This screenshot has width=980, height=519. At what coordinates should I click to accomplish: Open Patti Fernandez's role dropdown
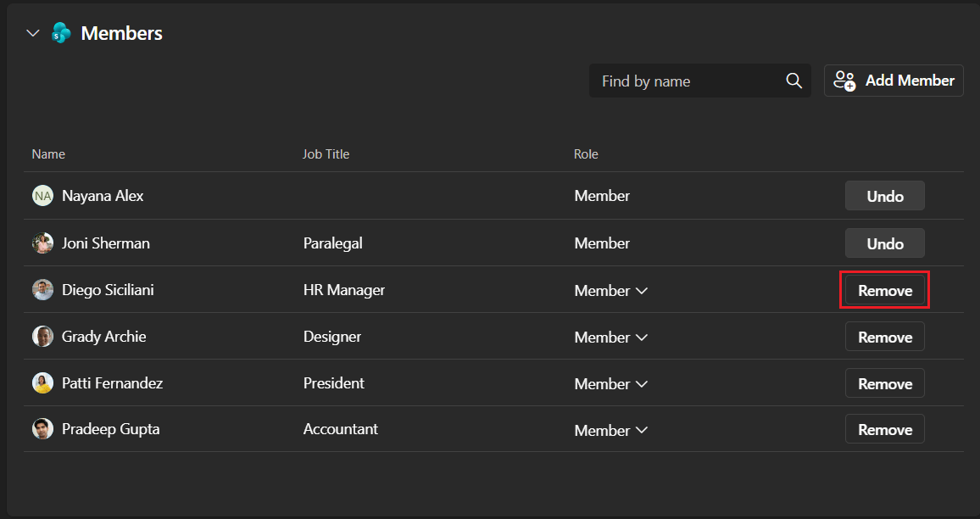coord(610,384)
